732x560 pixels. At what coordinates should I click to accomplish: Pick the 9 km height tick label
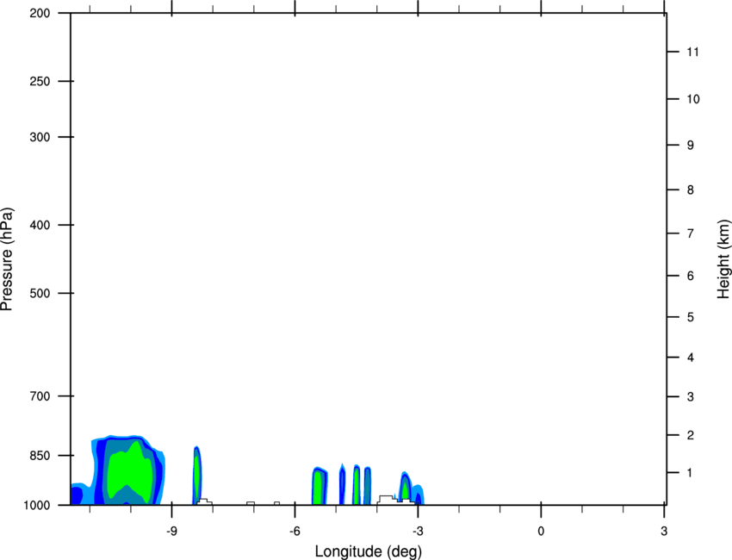pos(691,146)
